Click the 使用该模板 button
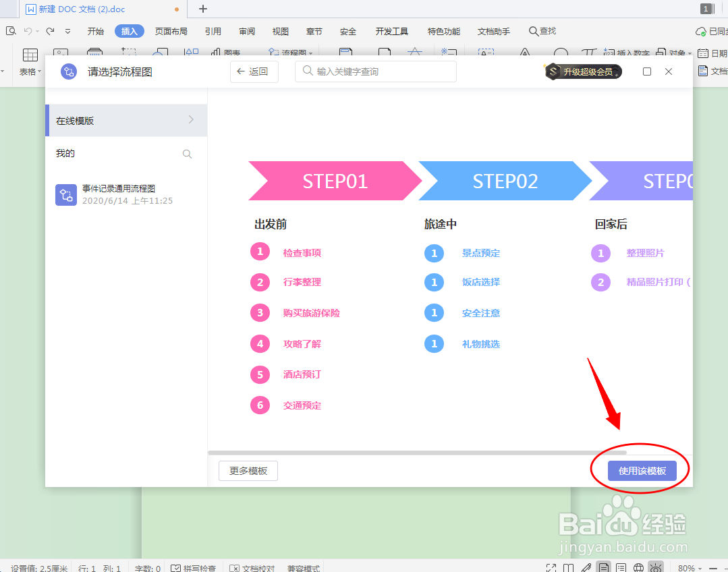The height and width of the screenshot is (572, 728). click(x=642, y=471)
